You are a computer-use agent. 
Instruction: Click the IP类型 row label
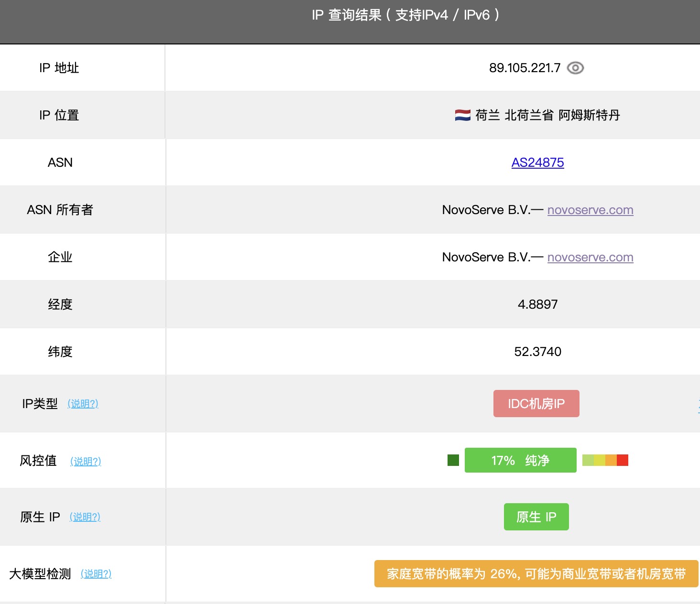coord(40,404)
